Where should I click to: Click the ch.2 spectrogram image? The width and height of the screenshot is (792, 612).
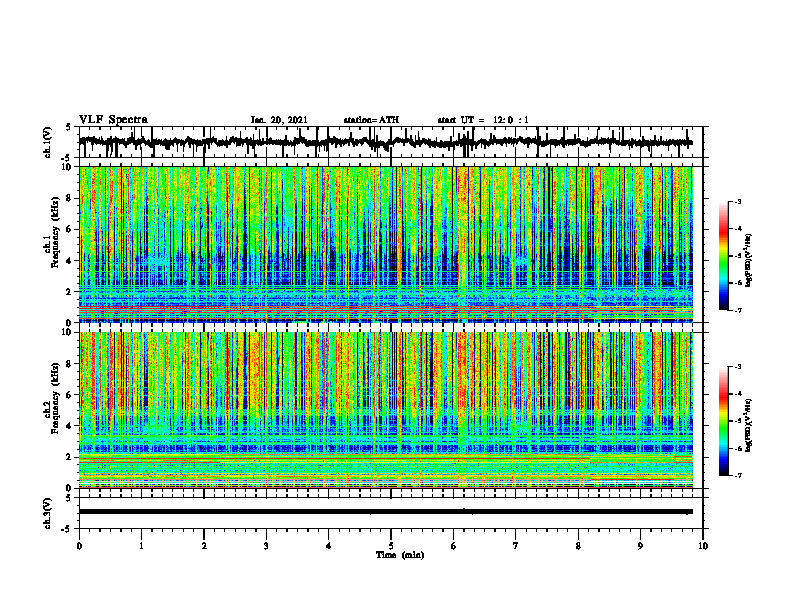coord(385,410)
